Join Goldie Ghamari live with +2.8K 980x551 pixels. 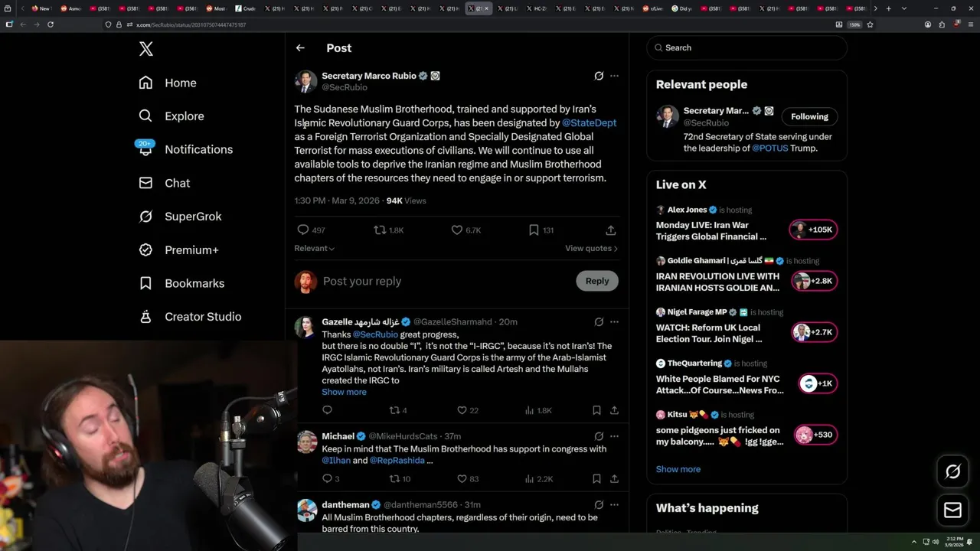[813, 281]
